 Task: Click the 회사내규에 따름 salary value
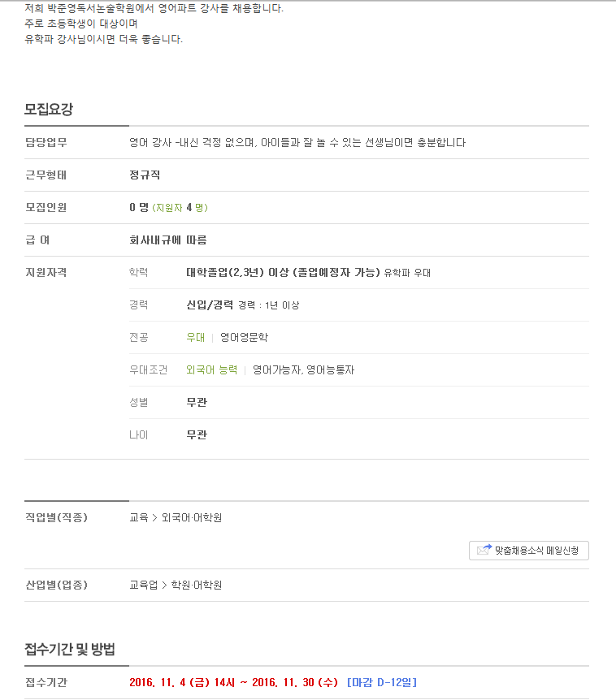[168, 240]
